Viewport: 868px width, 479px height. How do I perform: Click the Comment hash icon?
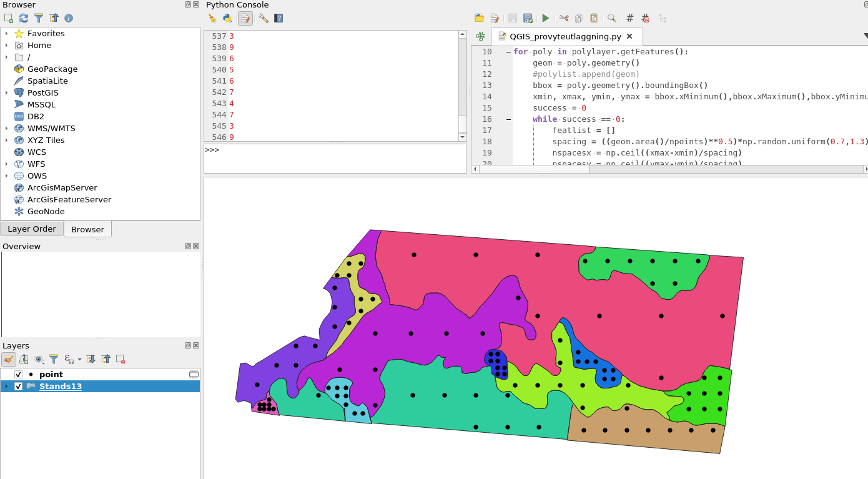[x=630, y=18]
